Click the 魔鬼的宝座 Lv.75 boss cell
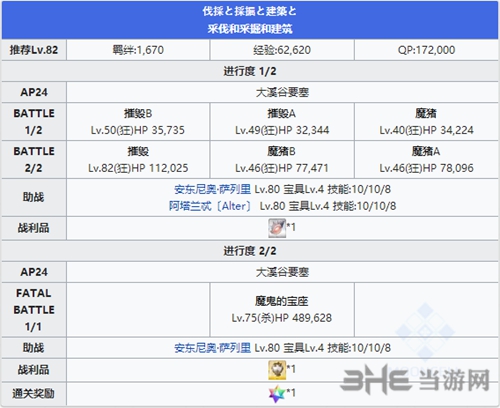This screenshot has height=408, width=500. tap(282, 310)
